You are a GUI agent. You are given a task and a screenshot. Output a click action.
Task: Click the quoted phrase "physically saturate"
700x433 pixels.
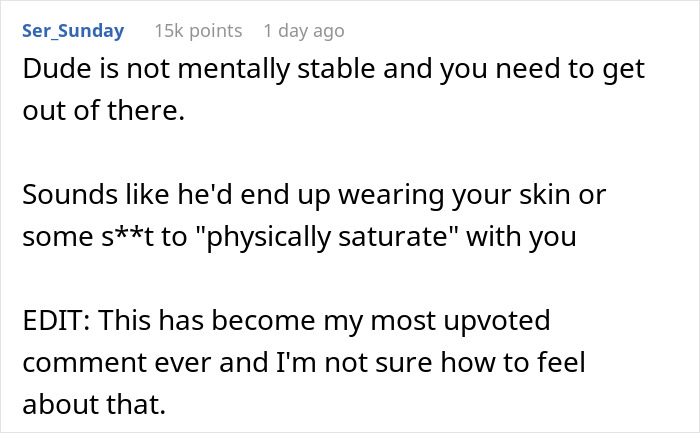[x=342, y=236]
